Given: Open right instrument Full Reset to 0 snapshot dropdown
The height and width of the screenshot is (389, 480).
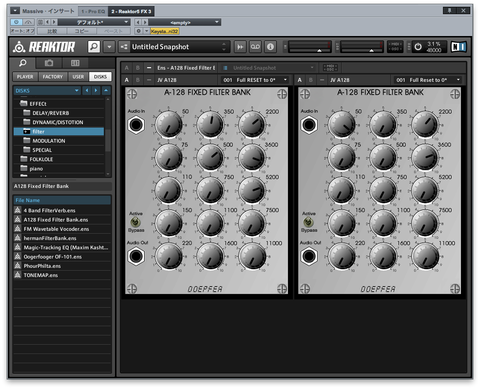Looking at the screenshot, I should 428,80.
